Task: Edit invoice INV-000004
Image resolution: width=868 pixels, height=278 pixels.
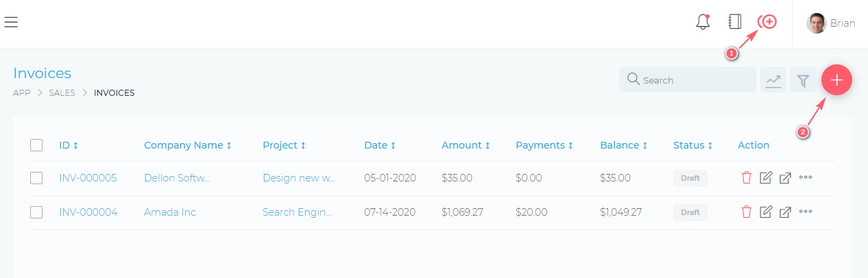Action: click(766, 212)
